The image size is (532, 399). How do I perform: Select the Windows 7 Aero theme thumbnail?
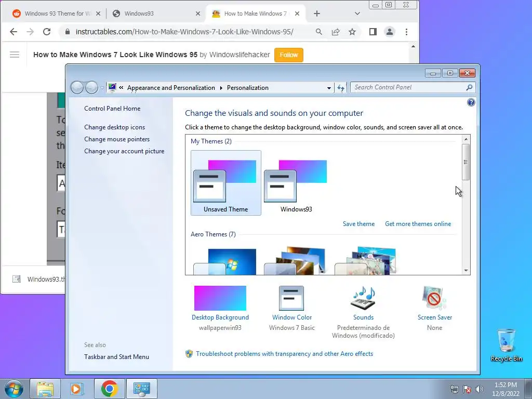pyautogui.click(x=225, y=261)
